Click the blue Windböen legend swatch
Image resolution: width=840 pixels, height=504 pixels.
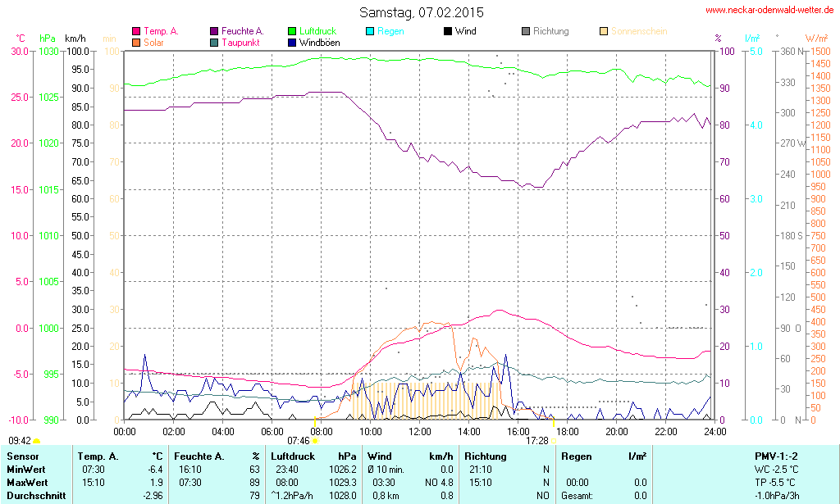click(x=292, y=42)
